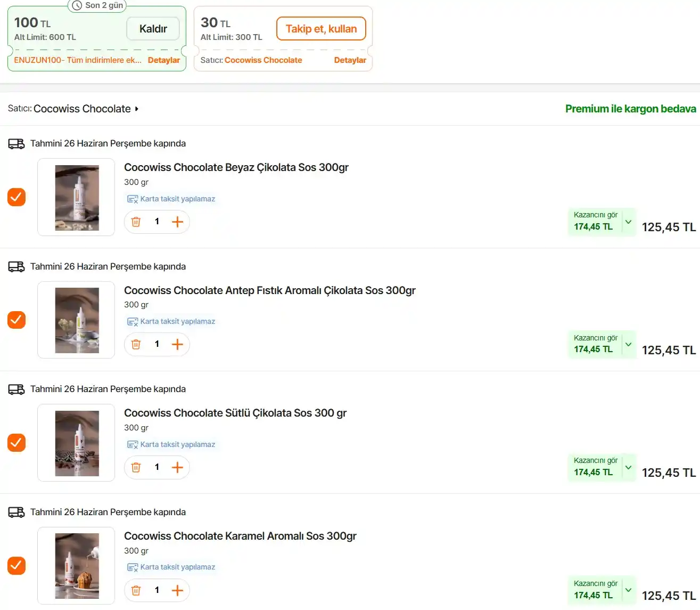Uncheck the Beyaz Çikolata Sos item

click(17, 197)
